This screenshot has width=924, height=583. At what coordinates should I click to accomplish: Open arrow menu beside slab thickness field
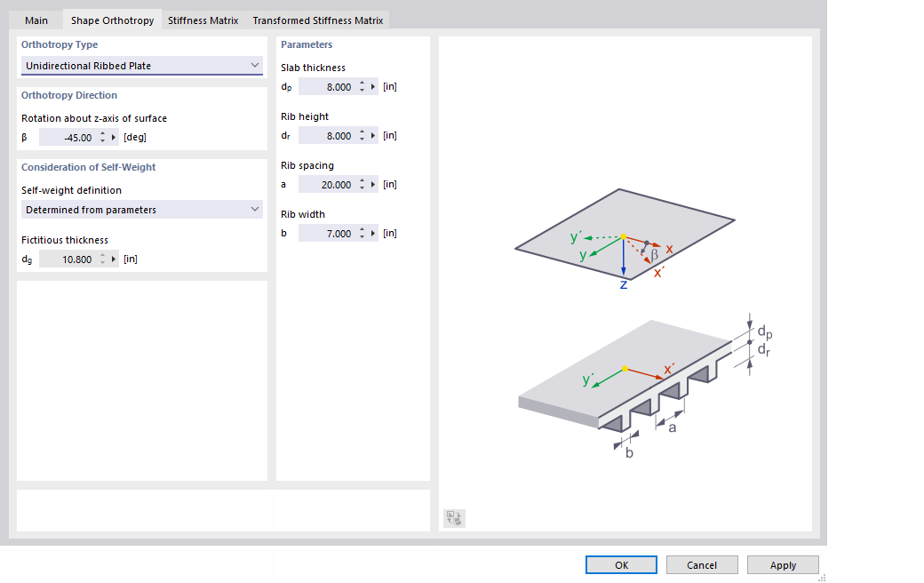click(x=373, y=87)
